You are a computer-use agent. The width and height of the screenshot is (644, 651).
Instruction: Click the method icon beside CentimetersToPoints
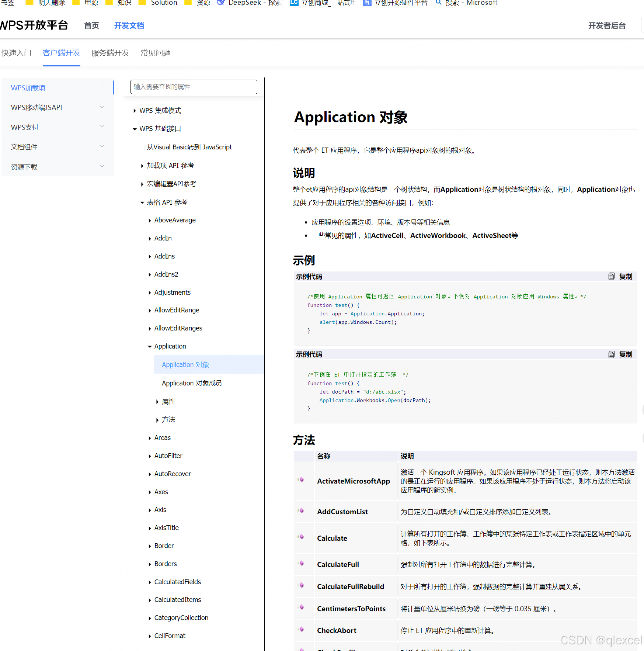pos(301,607)
